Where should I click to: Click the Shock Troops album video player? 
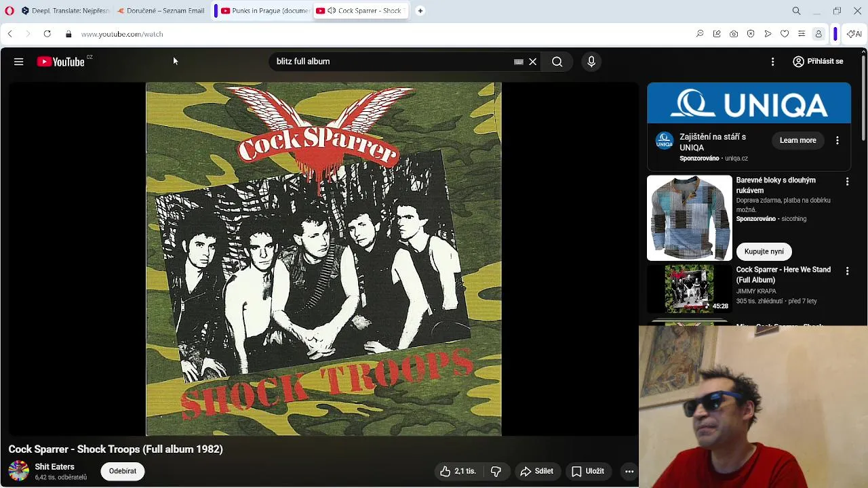click(323, 259)
